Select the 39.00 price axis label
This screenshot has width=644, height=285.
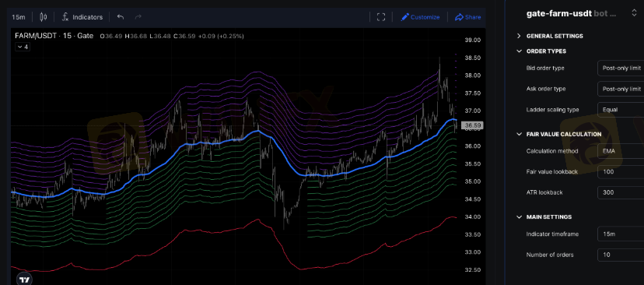point(472,40)
